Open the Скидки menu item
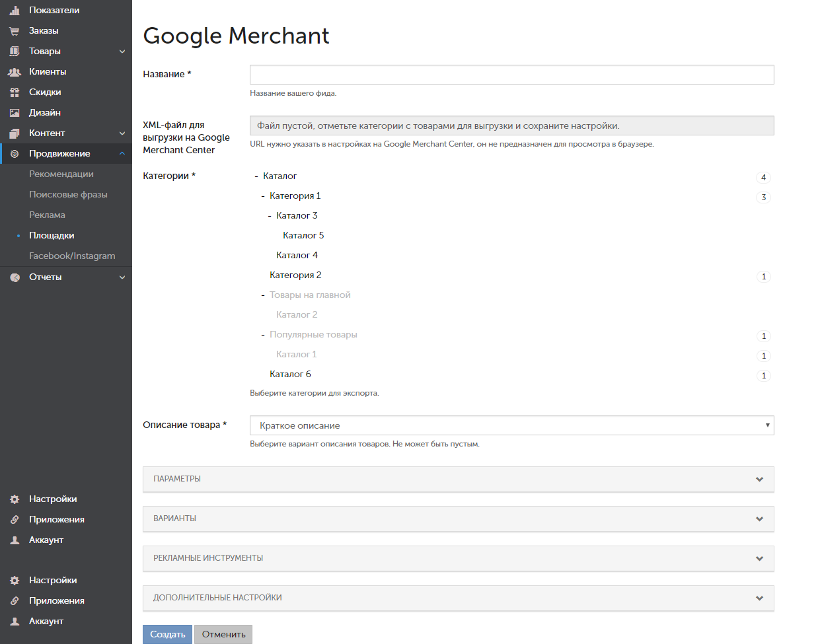The height and width of the screenshot is (644, 820). 45,92
